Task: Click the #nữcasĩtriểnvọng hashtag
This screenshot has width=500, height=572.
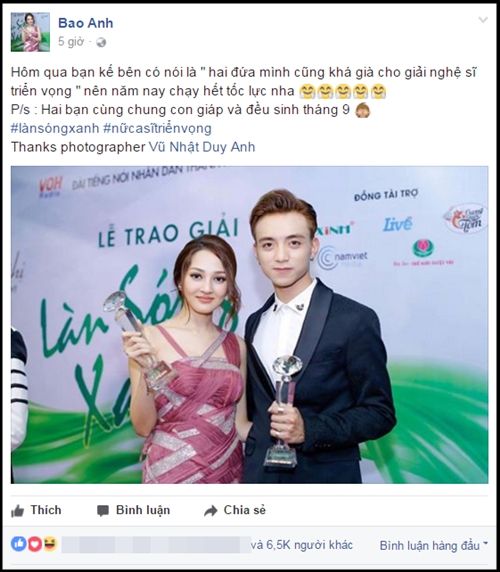Action: 158,128
